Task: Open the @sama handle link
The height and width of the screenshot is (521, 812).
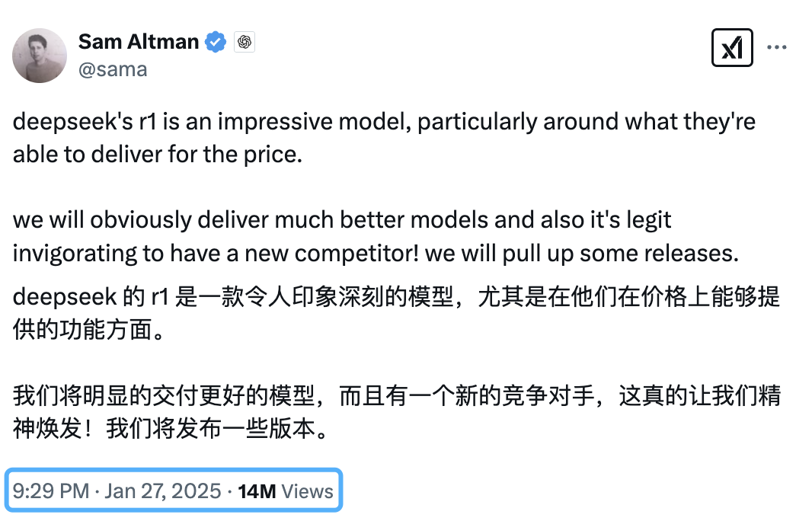Action: 113,69
